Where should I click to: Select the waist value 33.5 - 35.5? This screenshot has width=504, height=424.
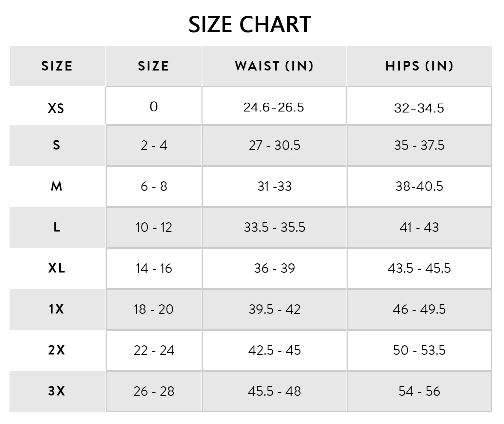coord(274,227)
